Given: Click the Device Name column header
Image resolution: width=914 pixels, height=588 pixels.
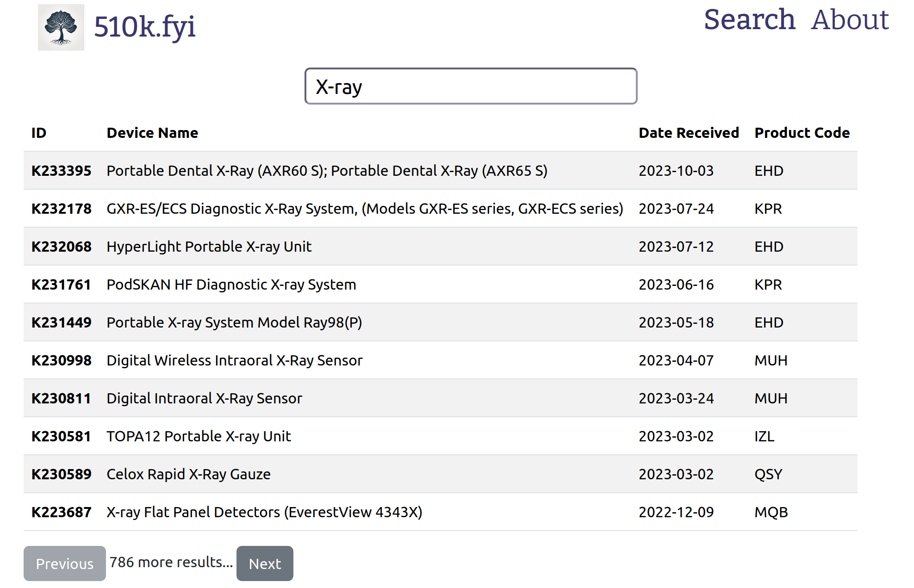Looking at the screenshot, I should click(x=152, y=133).
